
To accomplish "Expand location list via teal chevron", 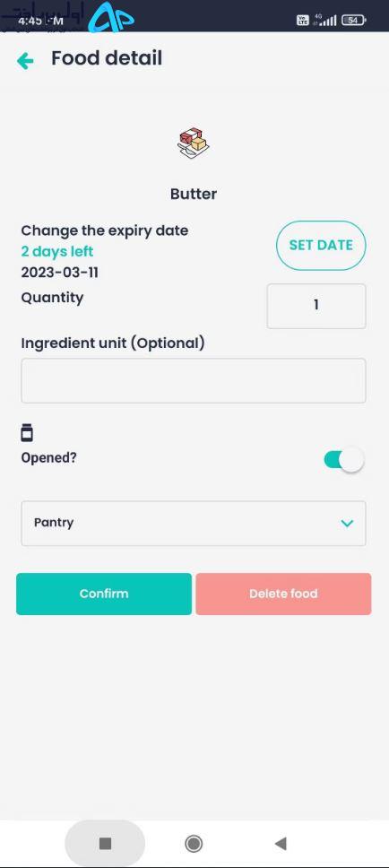I will pos(347,523).
